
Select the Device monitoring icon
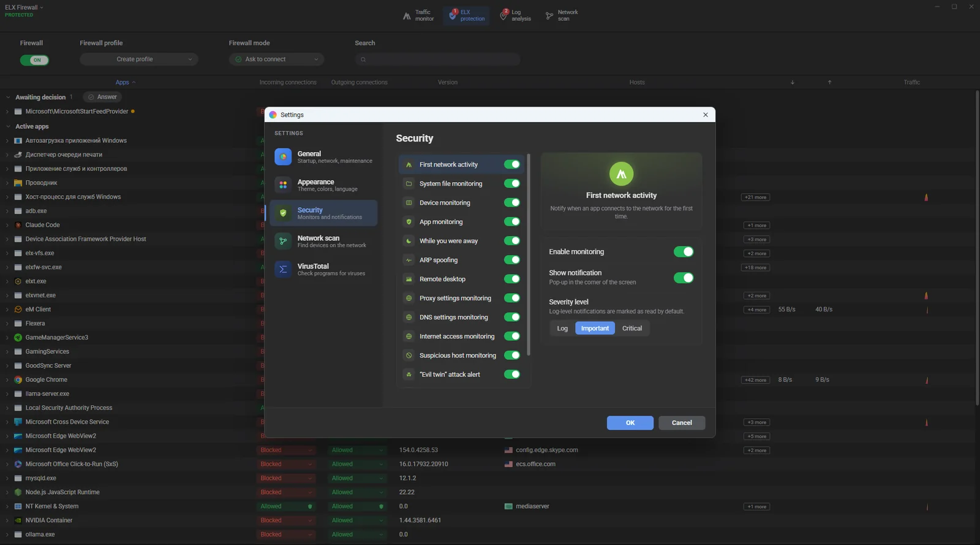[409, 203]
